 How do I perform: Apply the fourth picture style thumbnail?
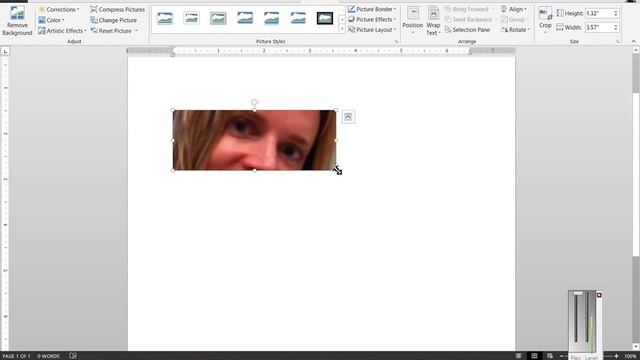pyautogui.click(x=245, y=18)
